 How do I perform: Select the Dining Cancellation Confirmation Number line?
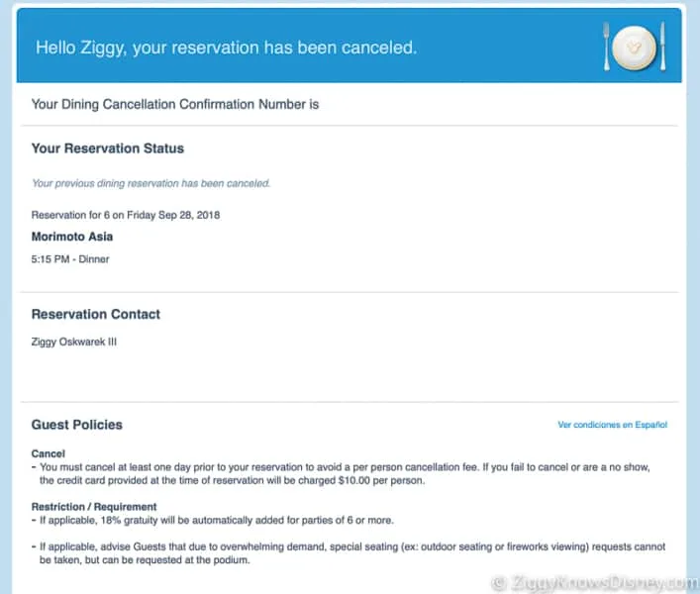pyautogui.click(x=175, y=104)
